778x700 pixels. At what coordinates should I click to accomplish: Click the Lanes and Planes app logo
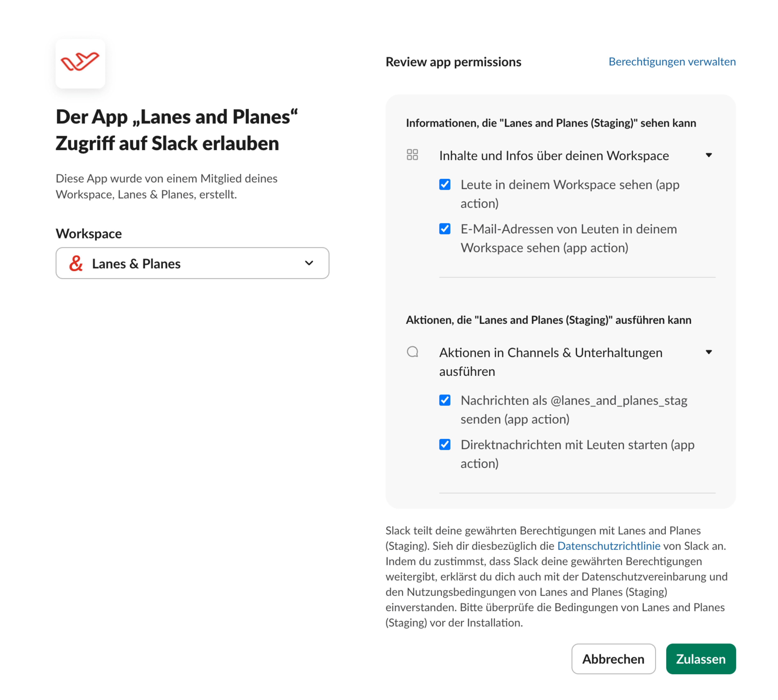point(80,64)
